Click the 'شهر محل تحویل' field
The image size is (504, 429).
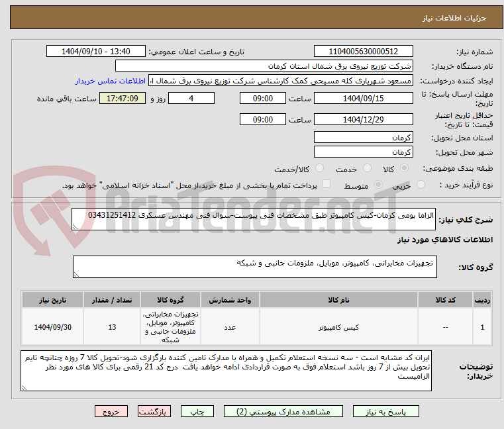(362, 152)
